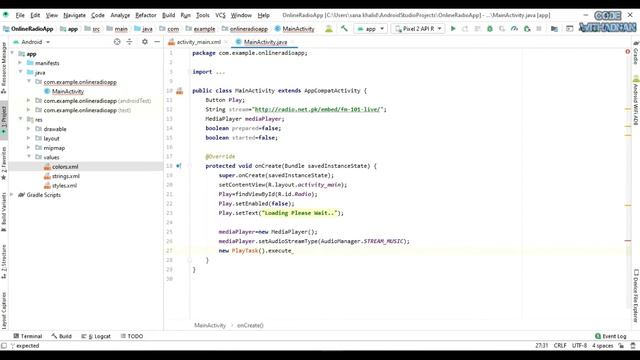Open the Terminal tool window
Viewport: 640px width, 360px height.
pyautogui.click(x=28, y=336)
